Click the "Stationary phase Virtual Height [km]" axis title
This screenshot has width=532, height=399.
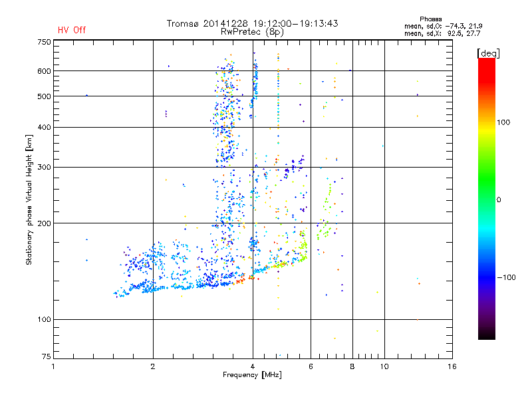29,199
